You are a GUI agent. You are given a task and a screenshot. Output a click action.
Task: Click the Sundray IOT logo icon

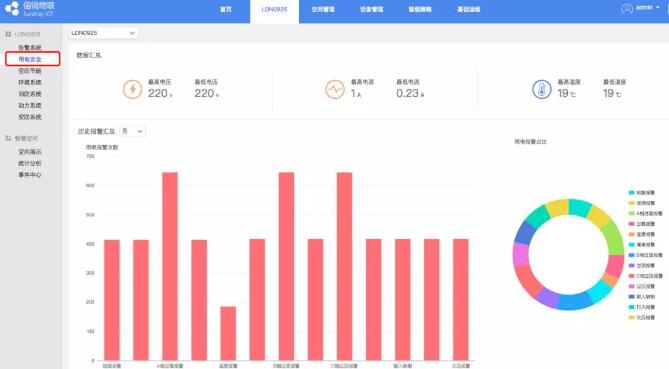coord(12,9)
